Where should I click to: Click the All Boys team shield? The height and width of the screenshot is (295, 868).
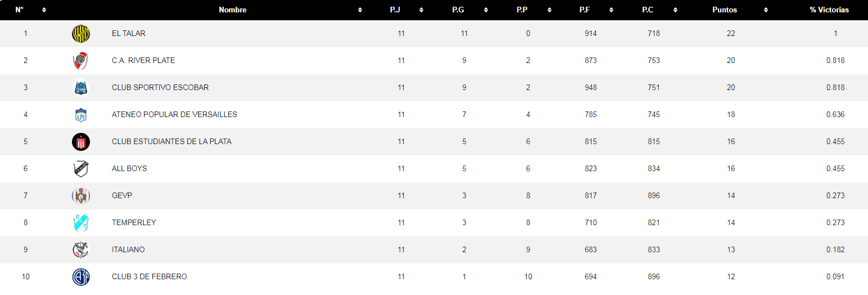point(81,169)
